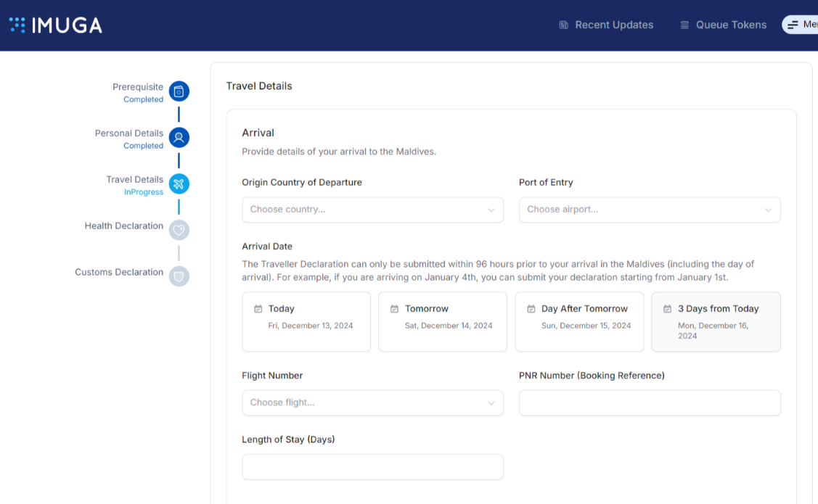Open Recent Updates in top navigation
Viewport: 818px width, 504px height.
613,25
